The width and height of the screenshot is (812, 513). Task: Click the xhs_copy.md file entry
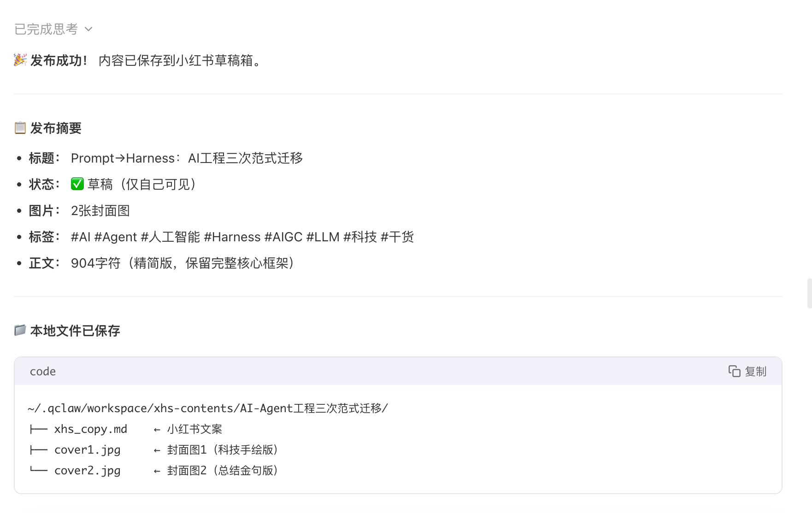pos(91,429)
